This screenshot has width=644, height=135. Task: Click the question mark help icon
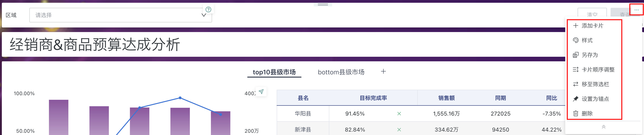tap(208, 10)
